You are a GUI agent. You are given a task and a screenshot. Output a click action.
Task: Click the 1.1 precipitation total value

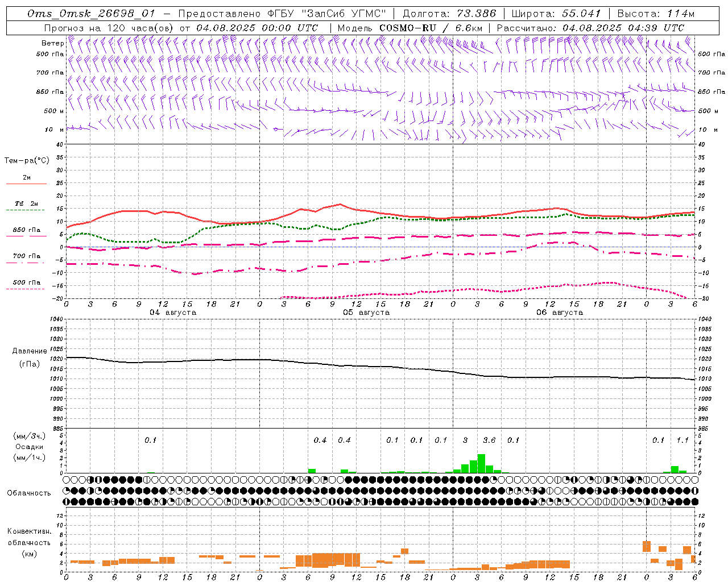pyautogui.click(x=682, y=440)
